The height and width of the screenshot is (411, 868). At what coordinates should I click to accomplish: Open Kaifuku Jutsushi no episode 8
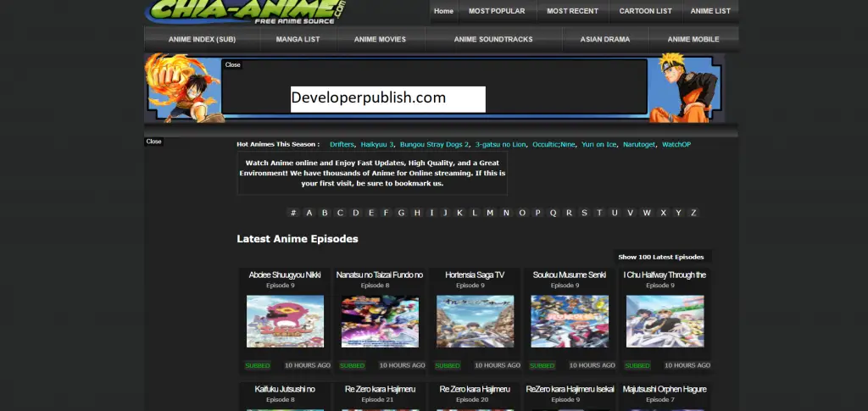285,390
